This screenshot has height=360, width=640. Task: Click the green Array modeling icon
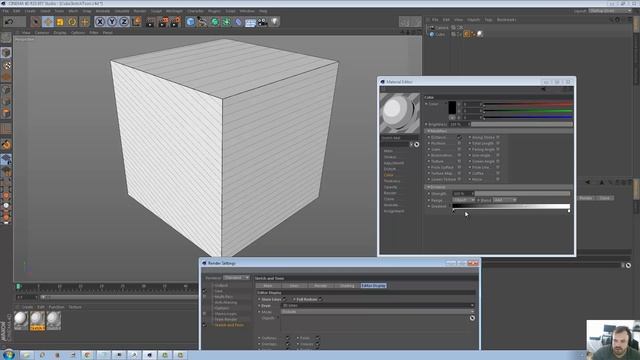coord(226,22)
